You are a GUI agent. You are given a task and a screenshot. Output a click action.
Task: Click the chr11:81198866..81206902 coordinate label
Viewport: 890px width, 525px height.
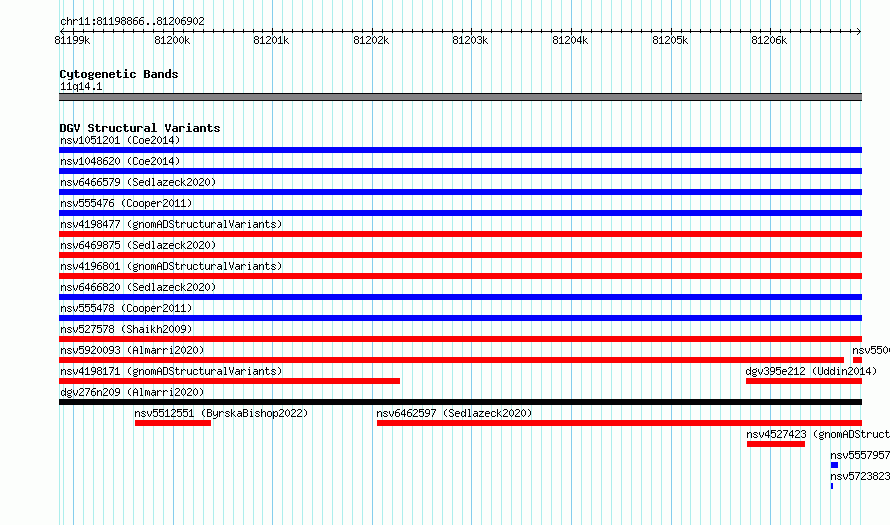[x=132, y=22]
